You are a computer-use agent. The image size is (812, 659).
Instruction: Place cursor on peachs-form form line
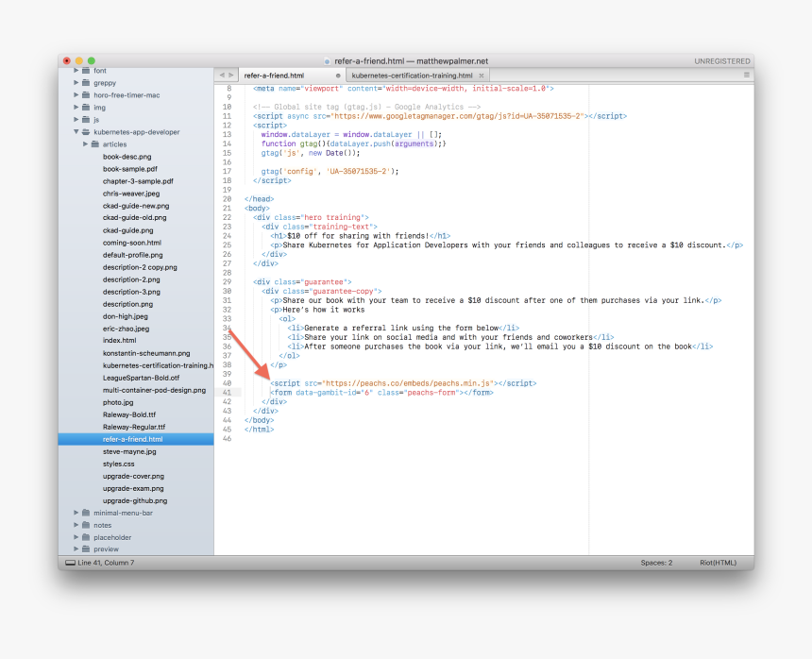[381, 393]
